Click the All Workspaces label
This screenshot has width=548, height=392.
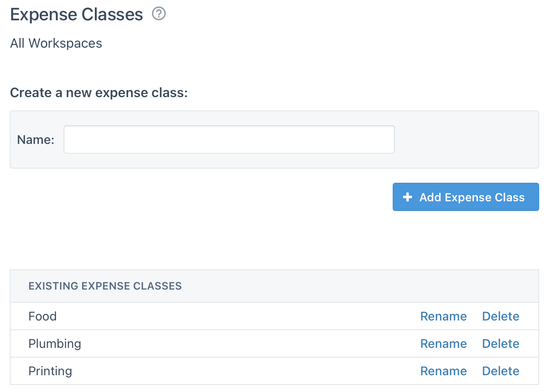[x=56, y=43]
